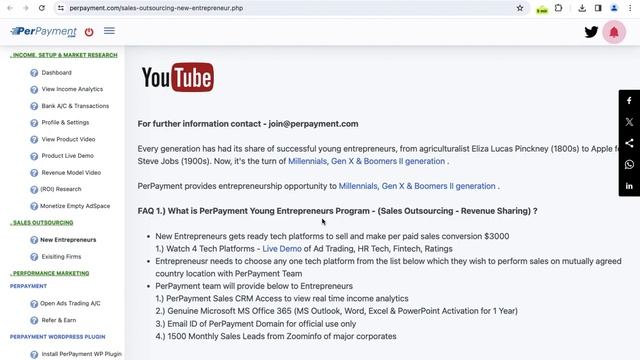Collapse the Performance Marketing section

tap(49, 273)
